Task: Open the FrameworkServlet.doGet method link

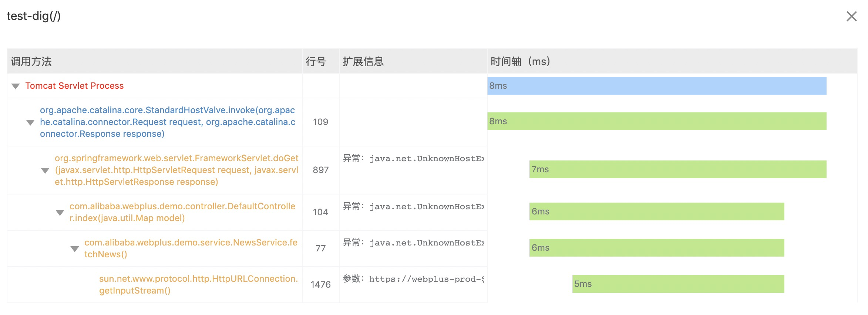Action: [x=176, y=170]
